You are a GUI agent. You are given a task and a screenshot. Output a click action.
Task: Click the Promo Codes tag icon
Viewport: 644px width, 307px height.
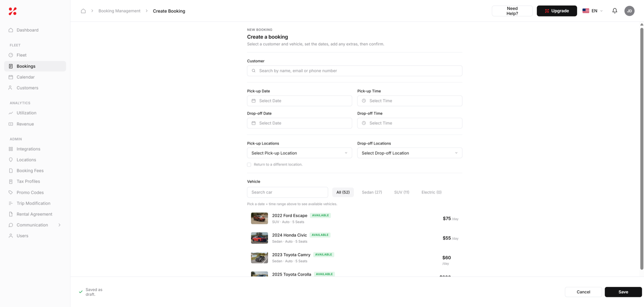pos(11,192)
